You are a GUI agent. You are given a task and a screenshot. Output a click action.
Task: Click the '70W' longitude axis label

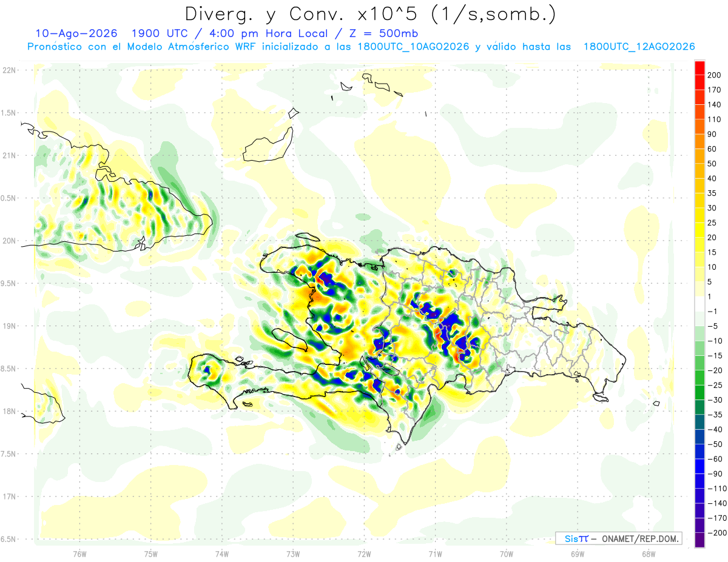[506, 555]
